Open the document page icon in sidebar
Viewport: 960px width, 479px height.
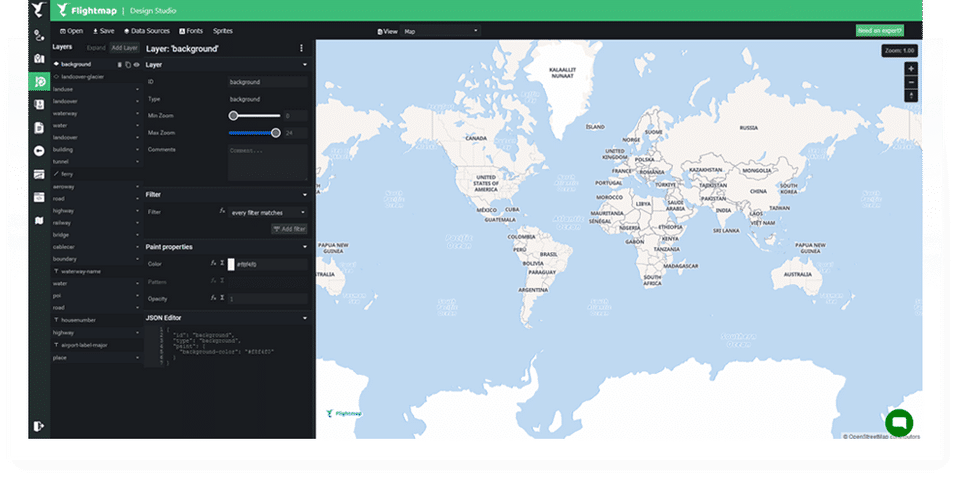point(39,127)
